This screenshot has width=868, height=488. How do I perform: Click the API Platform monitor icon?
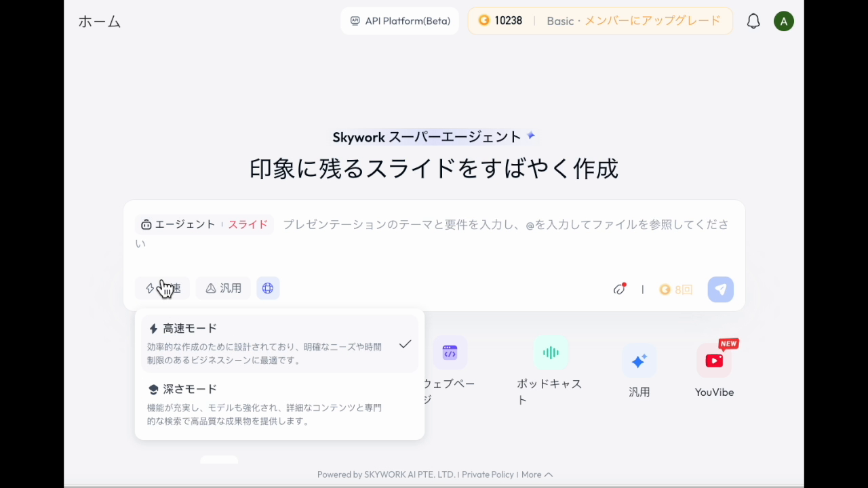(355, 21)
